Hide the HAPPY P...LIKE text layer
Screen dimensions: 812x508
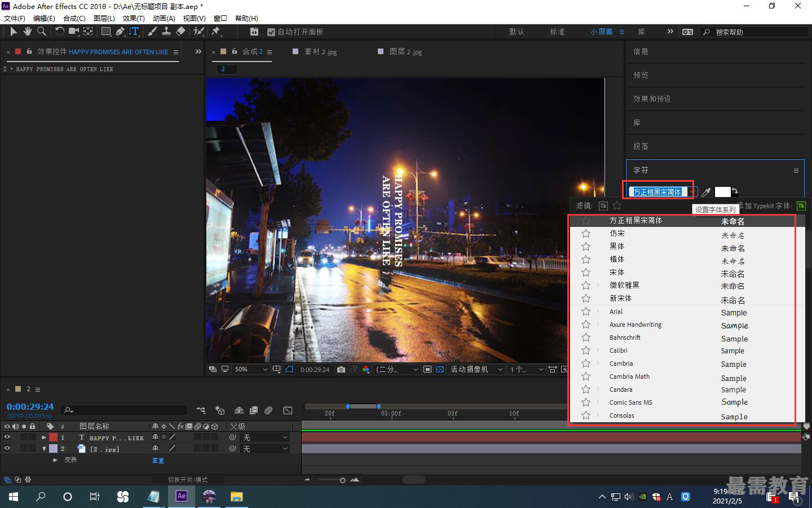[x=7, y=437]
